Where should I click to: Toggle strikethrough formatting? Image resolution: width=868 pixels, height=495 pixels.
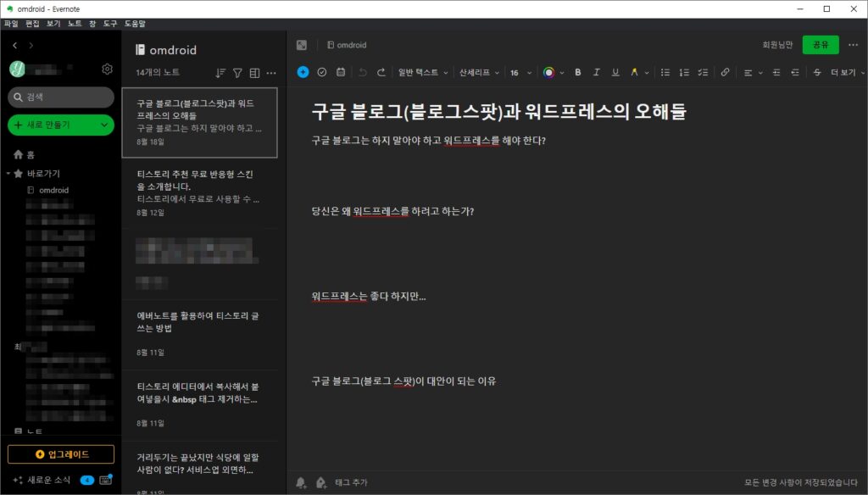coord(817,72)
